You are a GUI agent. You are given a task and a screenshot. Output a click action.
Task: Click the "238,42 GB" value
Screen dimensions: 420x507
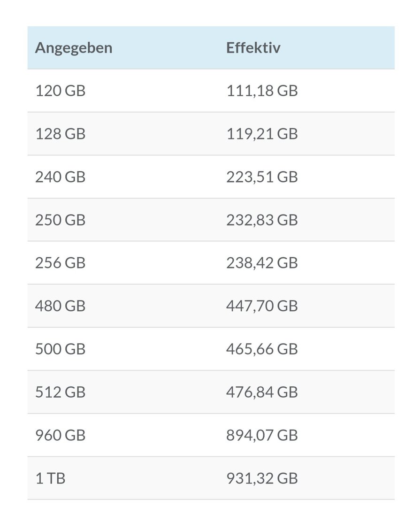262,263
